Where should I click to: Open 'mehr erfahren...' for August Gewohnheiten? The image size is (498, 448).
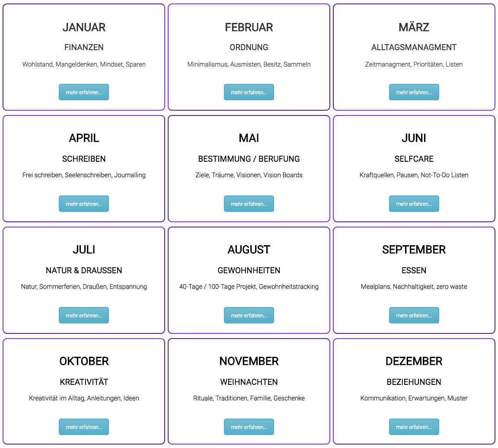point(249,315)
